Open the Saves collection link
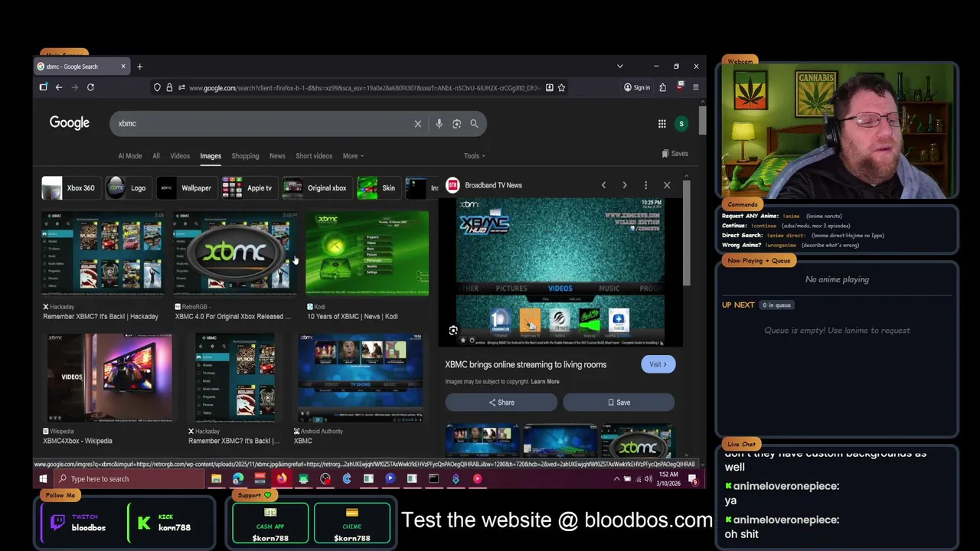The image size is (980, 551). (675, 154)
